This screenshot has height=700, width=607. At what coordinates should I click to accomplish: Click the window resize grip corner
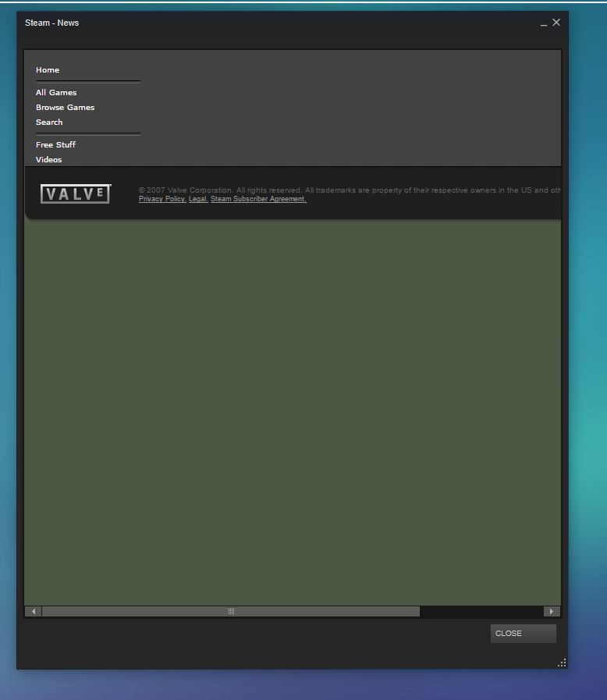[562, 663]
